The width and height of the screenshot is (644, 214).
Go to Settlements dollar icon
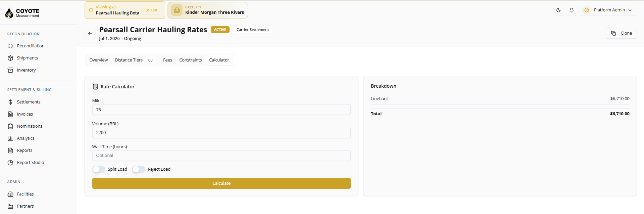(10, 102)
